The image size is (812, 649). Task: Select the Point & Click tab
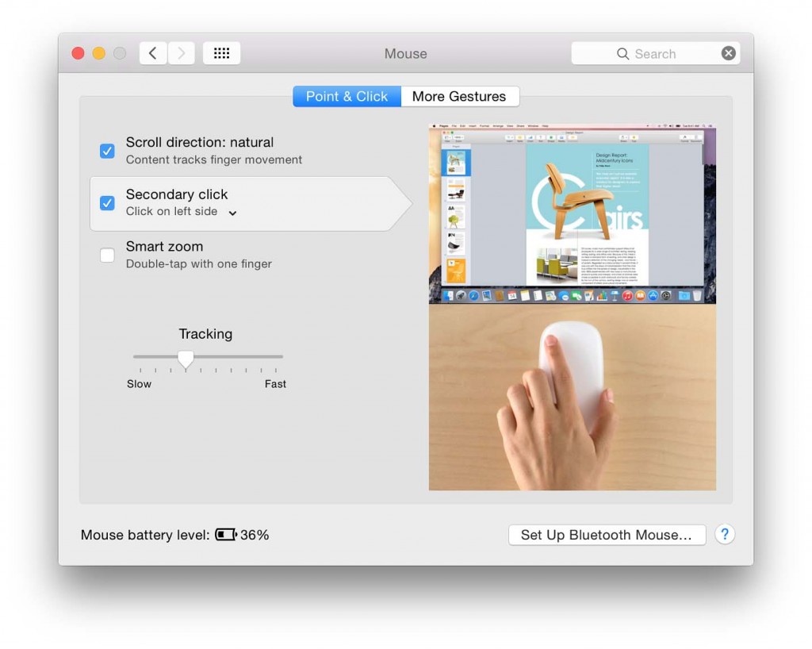pos(347,96)
